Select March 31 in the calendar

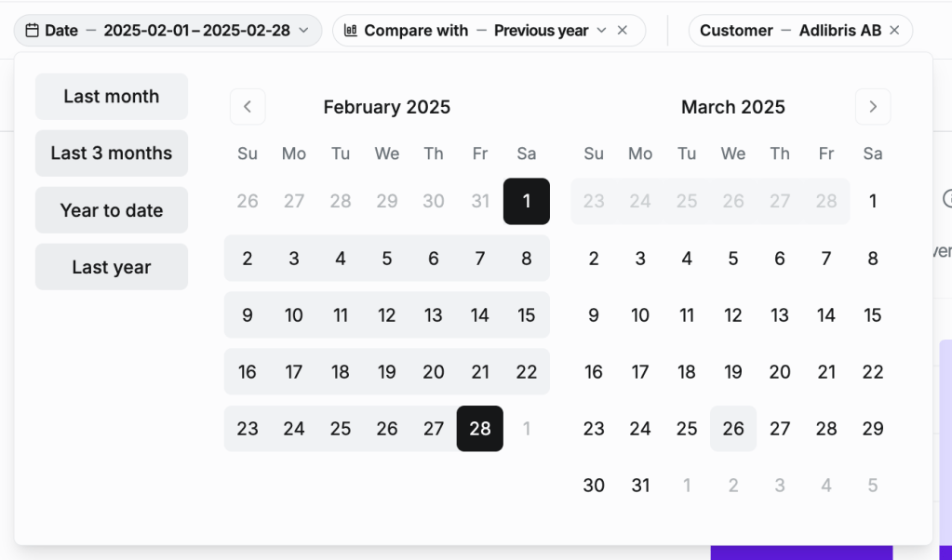(x=640, y=486)
